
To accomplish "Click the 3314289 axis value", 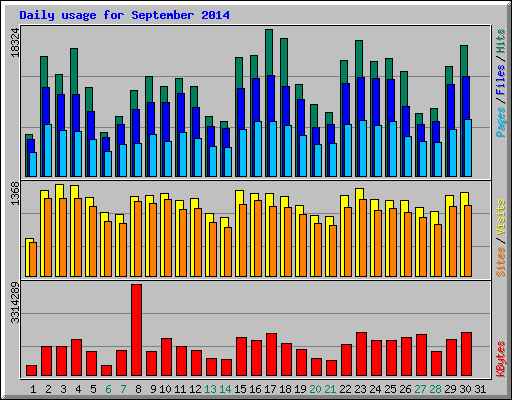I will pyautogui.click(x=15, y=303).
